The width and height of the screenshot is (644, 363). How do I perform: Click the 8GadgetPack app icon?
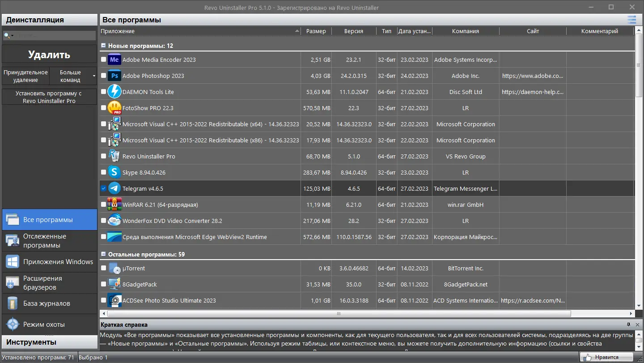click(114, 284)
